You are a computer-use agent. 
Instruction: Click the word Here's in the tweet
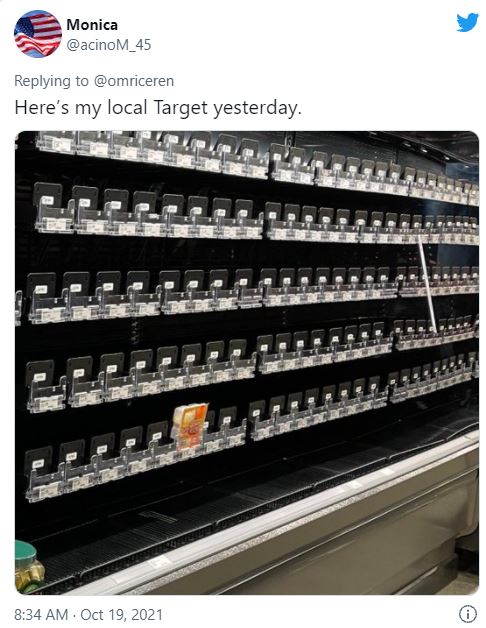[42, 108]
